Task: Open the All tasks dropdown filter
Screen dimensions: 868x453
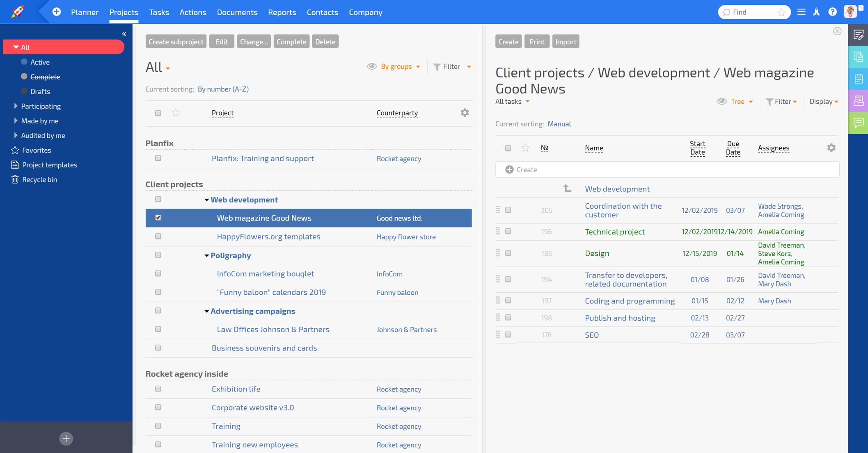Action: point(513,102)
